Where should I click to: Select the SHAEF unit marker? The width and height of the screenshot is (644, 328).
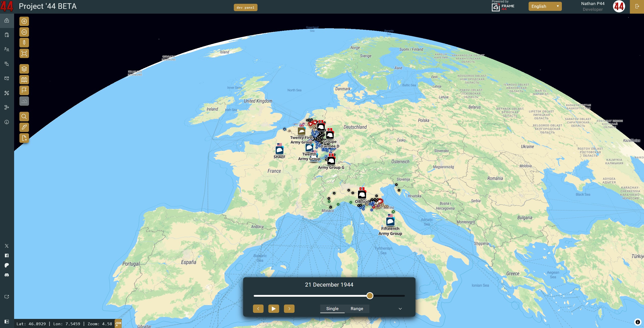pos(279,150)
